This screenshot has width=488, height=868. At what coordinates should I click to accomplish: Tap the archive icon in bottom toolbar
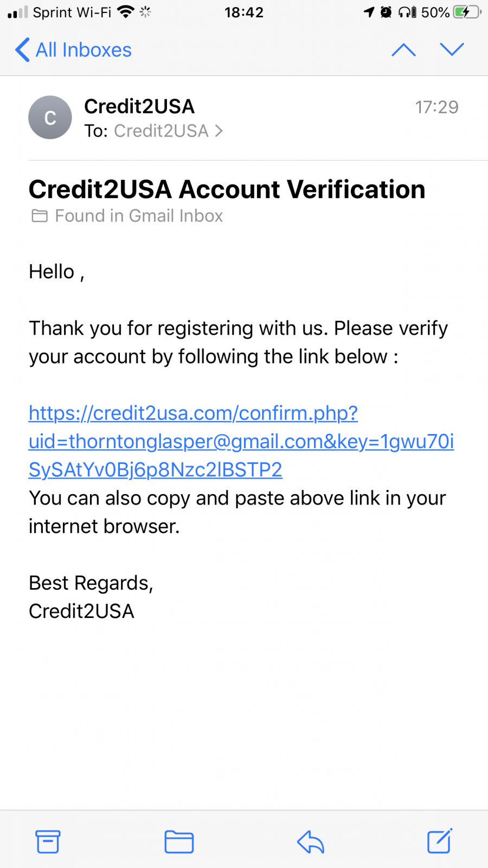click(x=48, y=841)
